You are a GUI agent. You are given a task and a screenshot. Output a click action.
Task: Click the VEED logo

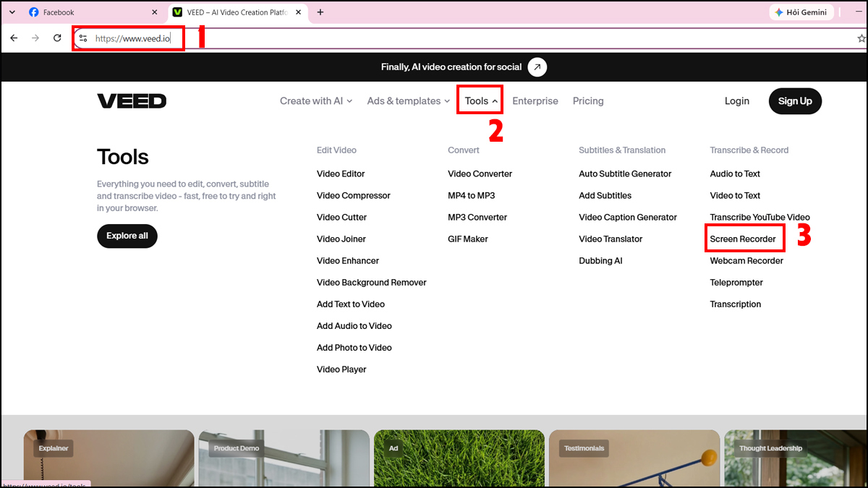click(x=132, y=101)
